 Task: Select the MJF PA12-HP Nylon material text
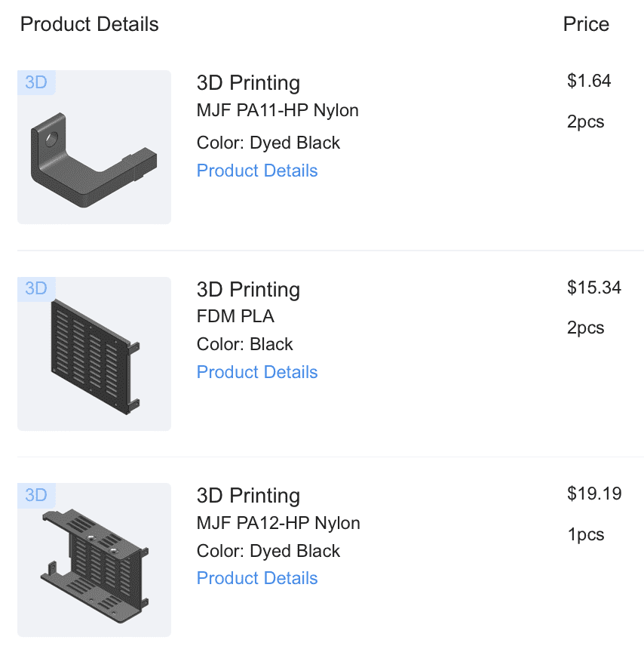point(278,523)
